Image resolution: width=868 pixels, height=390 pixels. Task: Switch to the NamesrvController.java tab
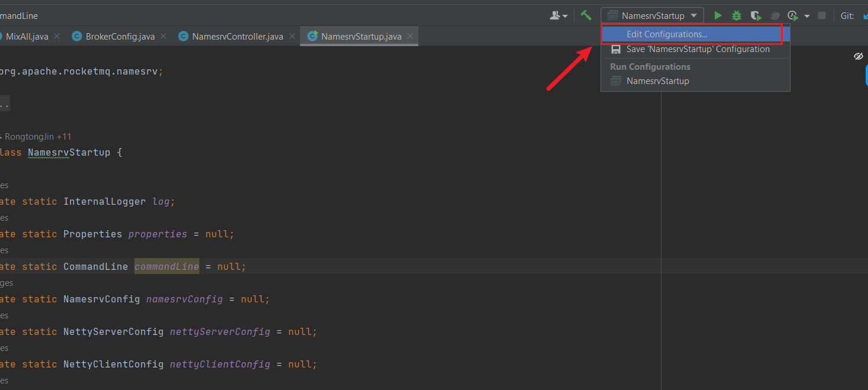pyautogui.click(x=237, y=37)
